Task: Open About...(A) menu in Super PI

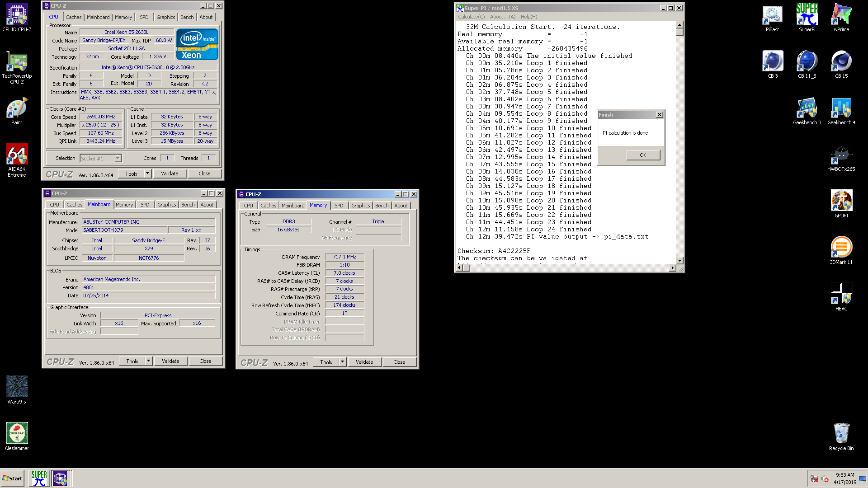Action: [x=503, y=17]
